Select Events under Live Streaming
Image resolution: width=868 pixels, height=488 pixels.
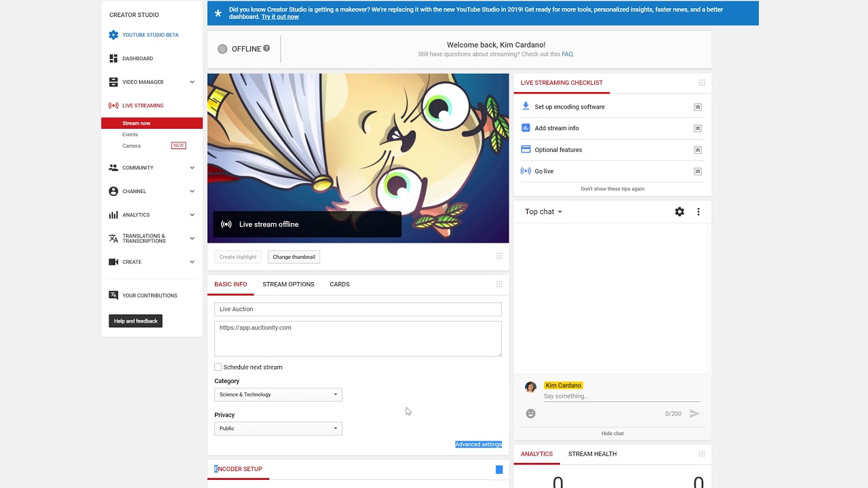click(130, 135)
